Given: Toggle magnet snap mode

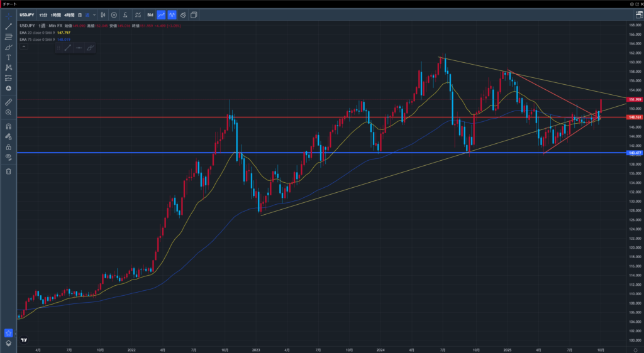Looking at the screenshot, I should pyautogui.click(x=9, y=126).
